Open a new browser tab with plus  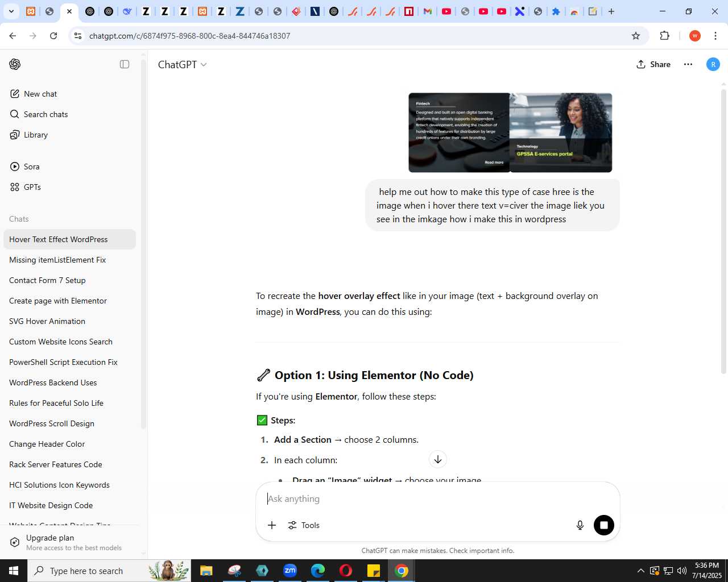[611, 11]
